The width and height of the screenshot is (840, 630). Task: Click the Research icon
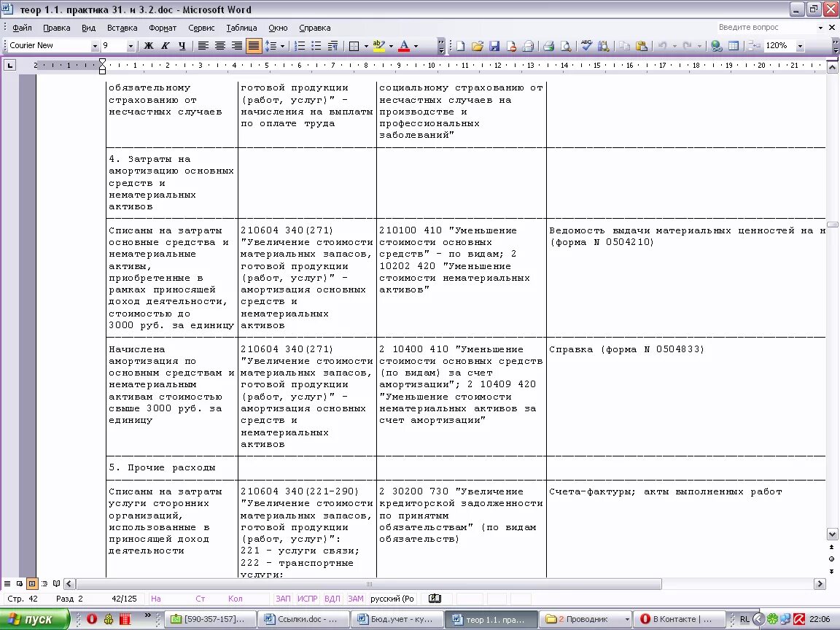(604, 46)
